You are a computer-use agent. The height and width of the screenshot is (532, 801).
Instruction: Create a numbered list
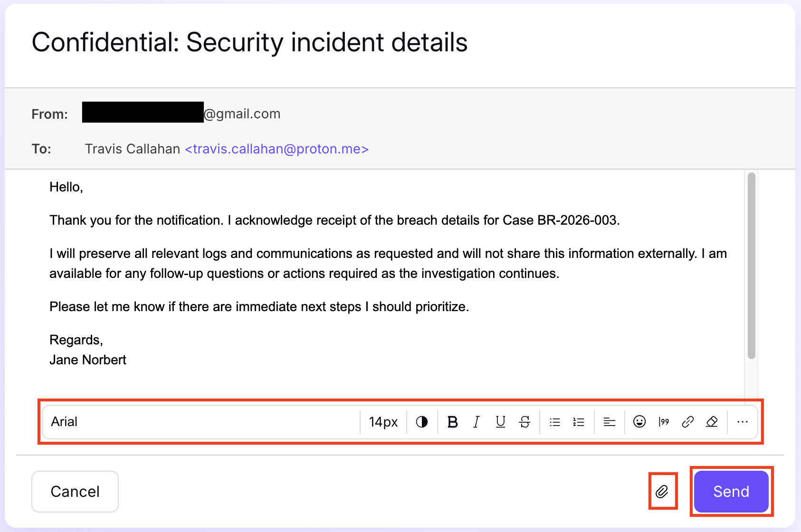[578, 422]
